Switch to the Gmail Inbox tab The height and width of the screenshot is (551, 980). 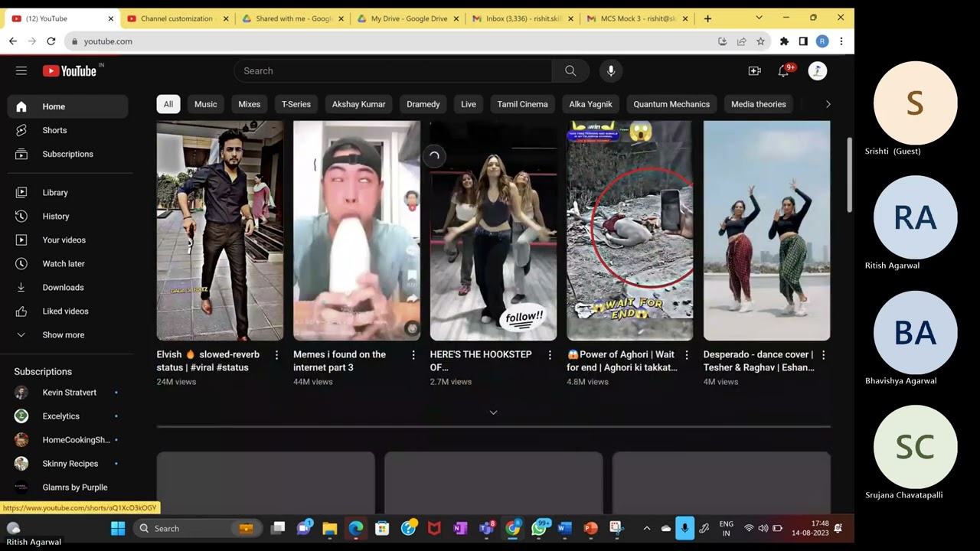click(523, 18)
